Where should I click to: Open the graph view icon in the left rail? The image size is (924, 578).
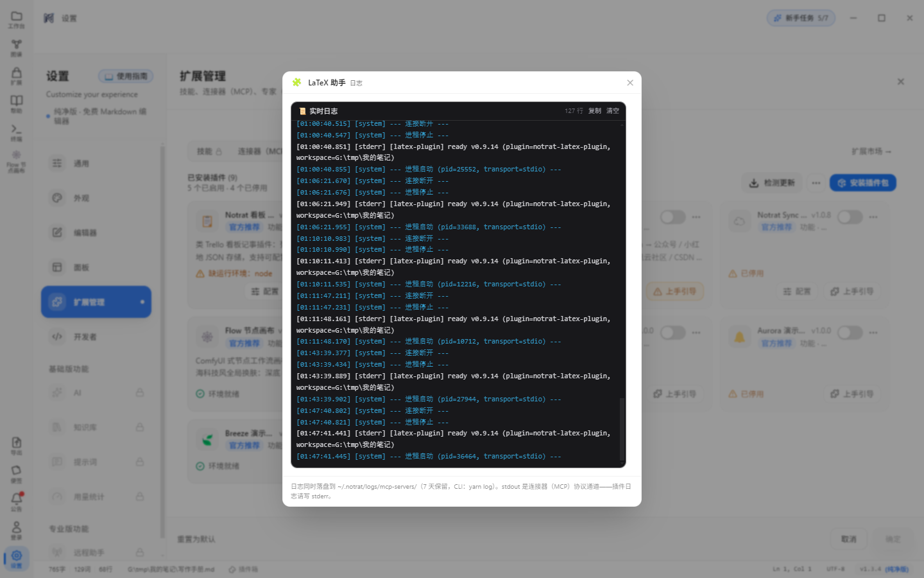coord(17,47)
